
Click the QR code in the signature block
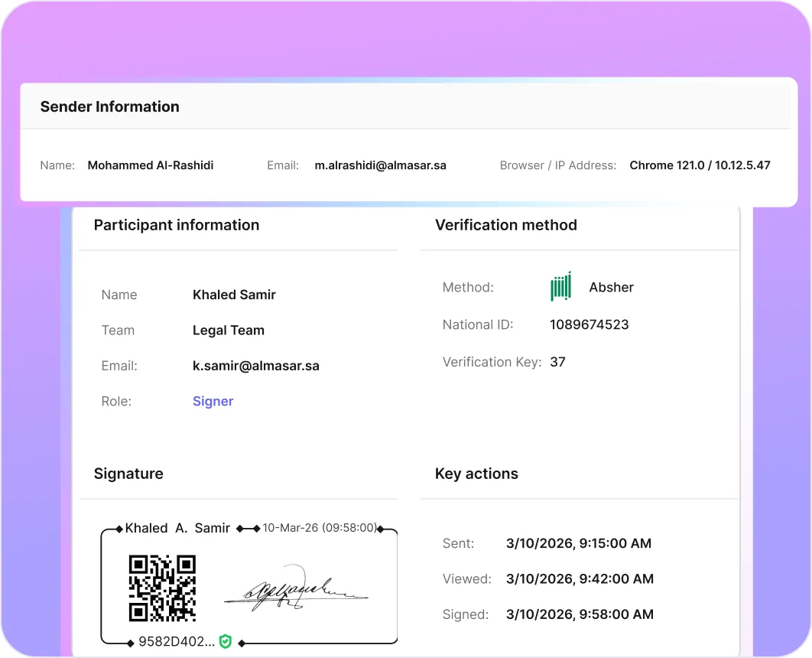[161, 589]
